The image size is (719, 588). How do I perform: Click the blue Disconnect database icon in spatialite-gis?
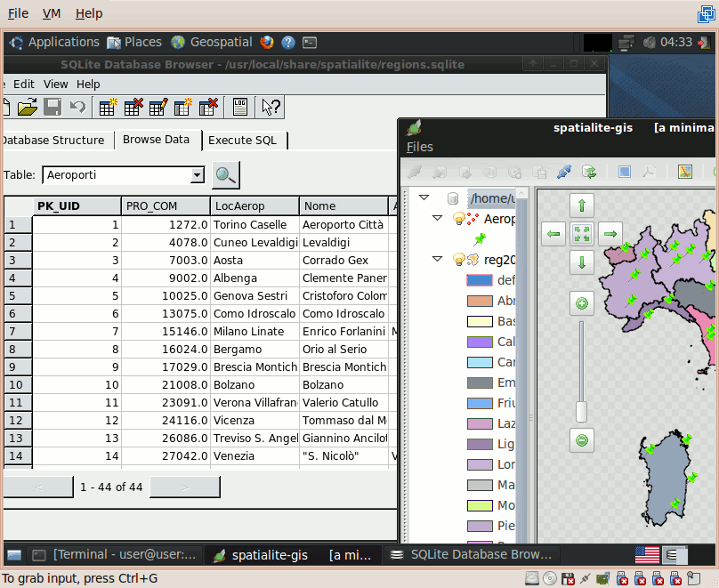click(564, 172)
